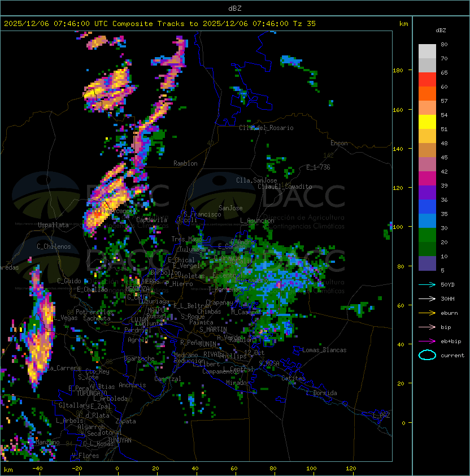Click the magenta eb+bip arrow legend icon
470x476 pixels.
[x=427, y=341]
